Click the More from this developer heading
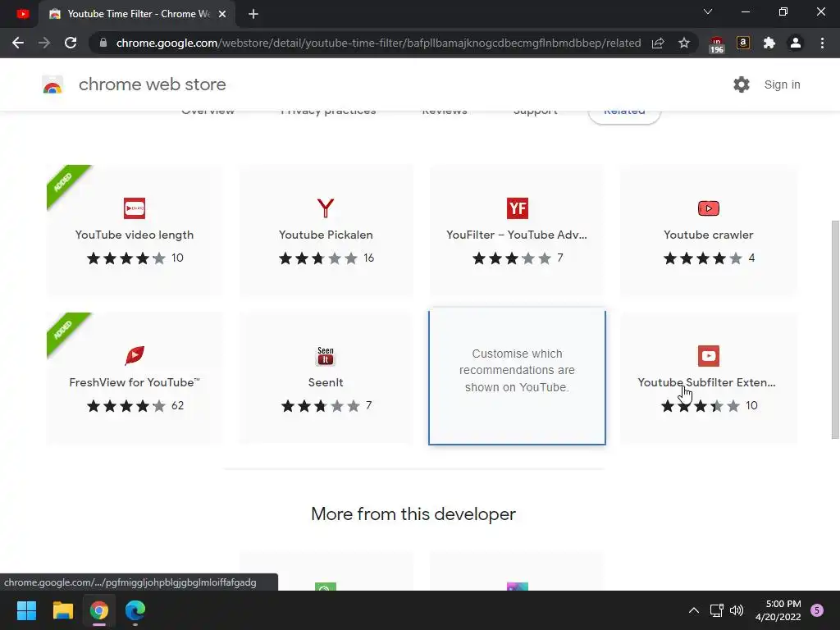 pos(413,514)
